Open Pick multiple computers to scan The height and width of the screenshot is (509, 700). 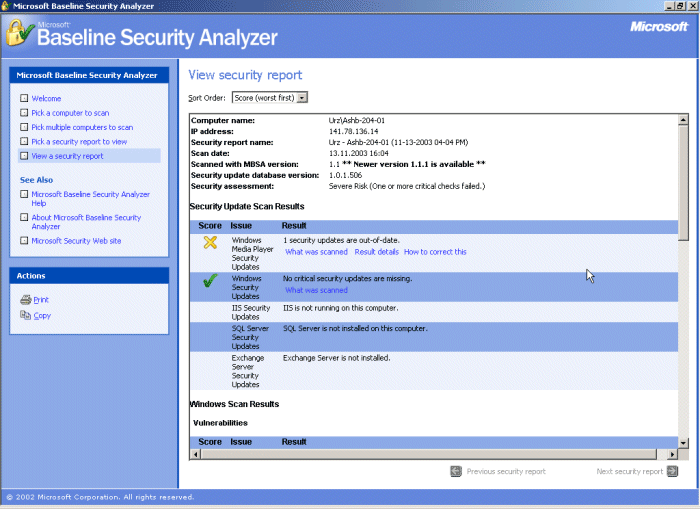[x=82, y=127]
